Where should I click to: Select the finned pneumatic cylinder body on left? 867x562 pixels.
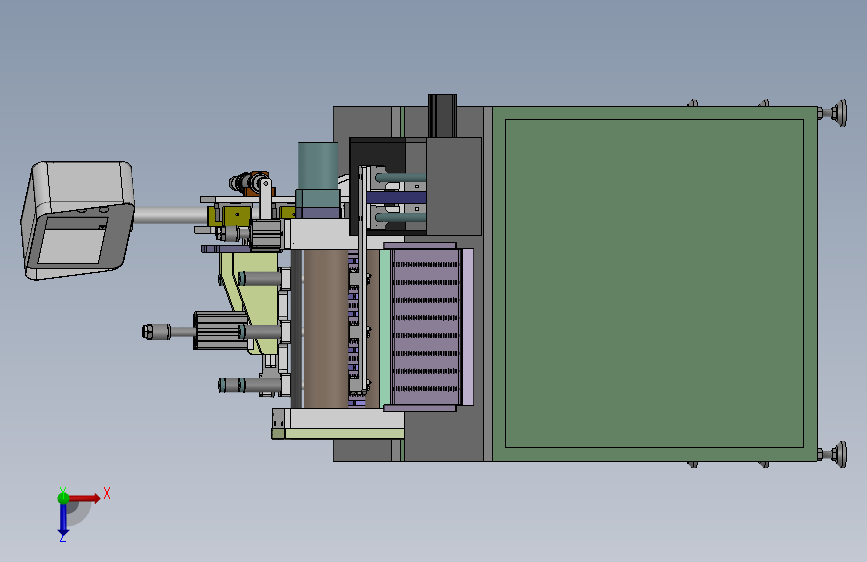220,331
